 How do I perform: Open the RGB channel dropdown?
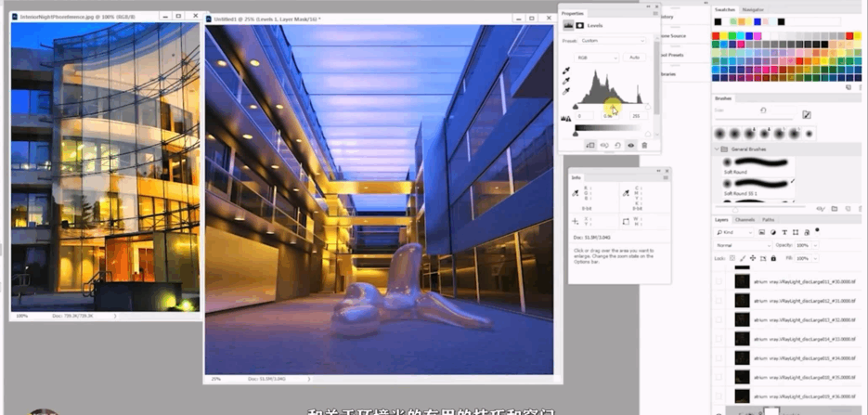click(597, 58)
